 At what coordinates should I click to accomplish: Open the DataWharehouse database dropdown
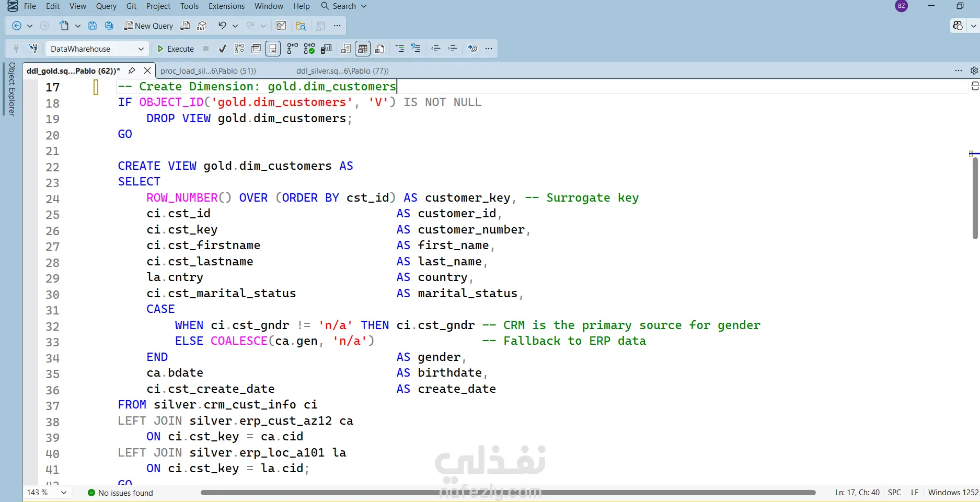tap(97, 49)
